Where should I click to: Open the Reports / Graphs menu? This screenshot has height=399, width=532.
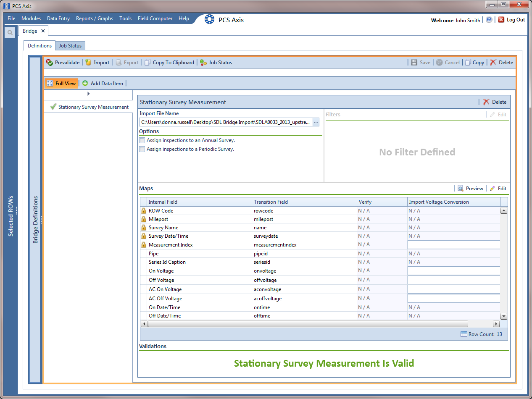pos(95,18)
